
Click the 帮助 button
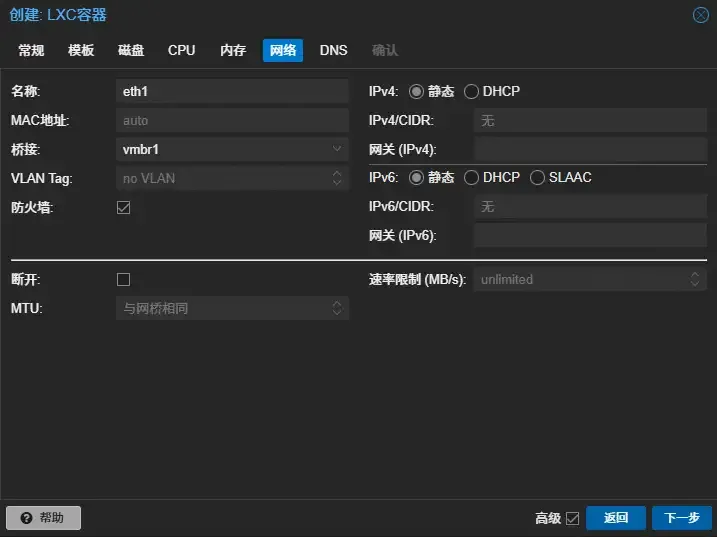click(x=43, y=518)
